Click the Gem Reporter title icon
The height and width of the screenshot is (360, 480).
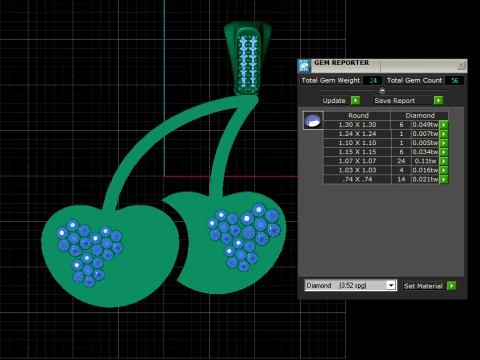click(x=304, y=66)
